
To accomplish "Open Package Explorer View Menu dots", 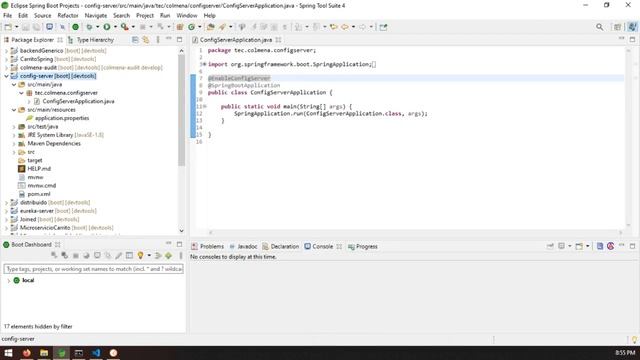I will point(158,40).
